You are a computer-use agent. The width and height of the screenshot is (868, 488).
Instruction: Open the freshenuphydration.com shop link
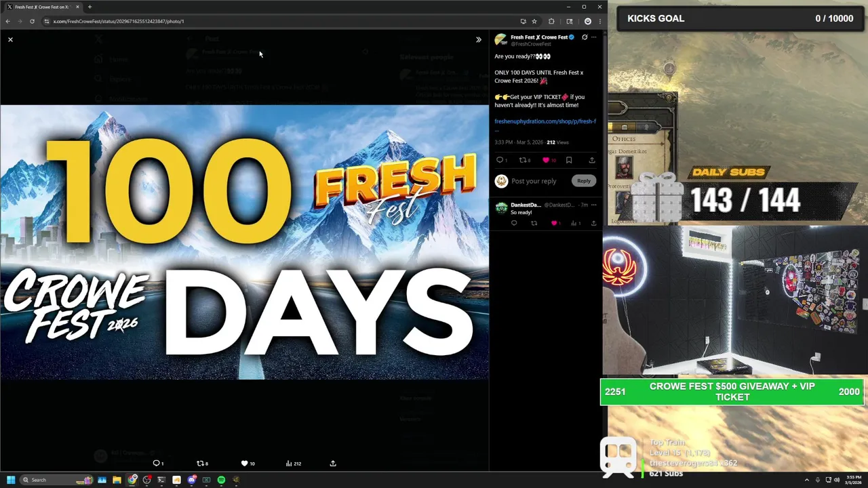point(545,121)
